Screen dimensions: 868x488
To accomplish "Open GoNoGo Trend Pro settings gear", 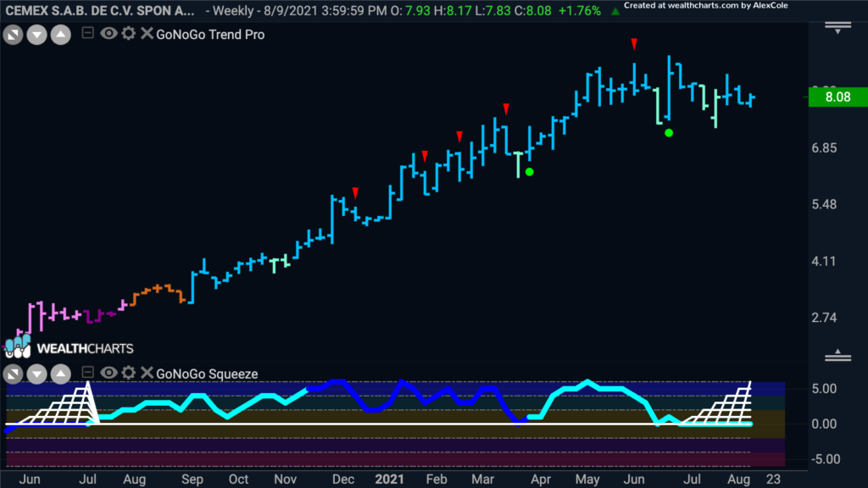I will coord(129,34).
